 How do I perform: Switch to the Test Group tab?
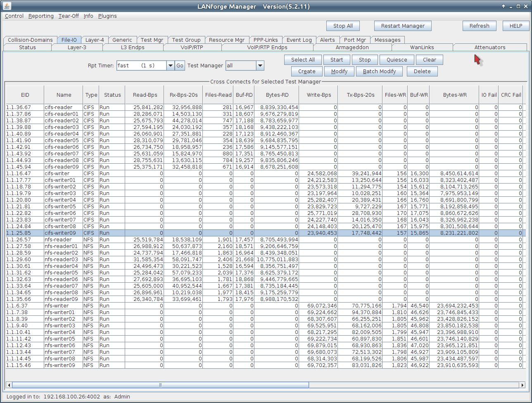coord(186,40)
